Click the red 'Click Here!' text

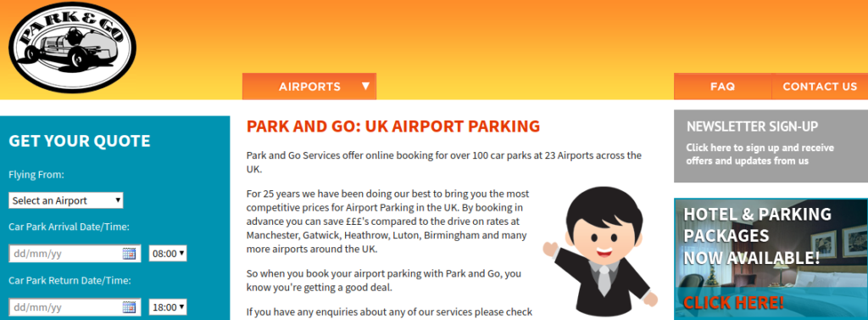[733, 303]
